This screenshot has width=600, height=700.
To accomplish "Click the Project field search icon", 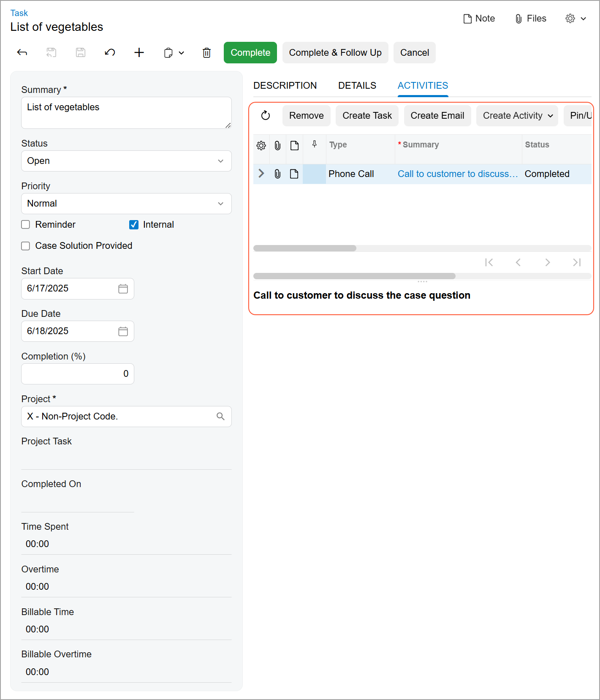I will pos(220,417).
